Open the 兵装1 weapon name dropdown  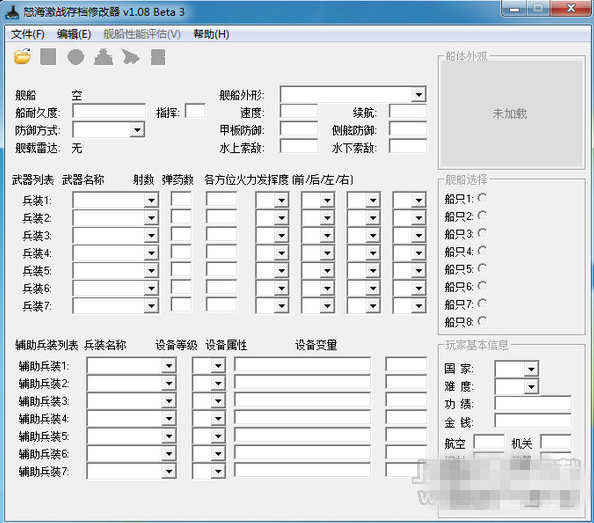pos(151,200)
